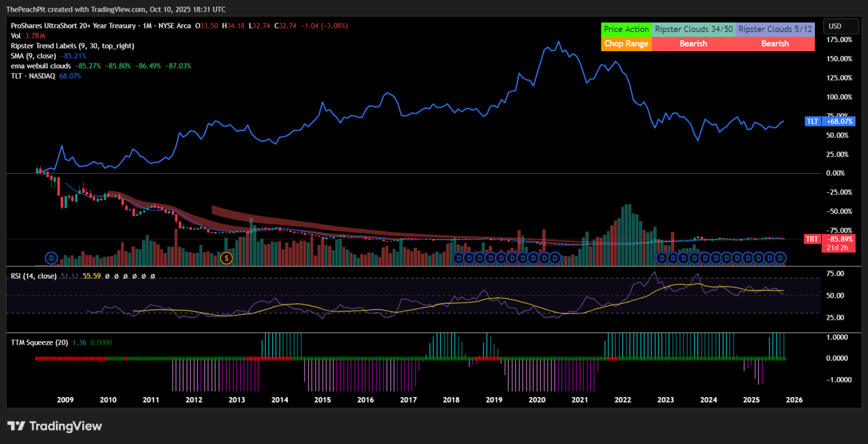Viewport: 868px width, 444px height.
Task: Select the red TBT price label tag
Action: [x=812, y=239]
